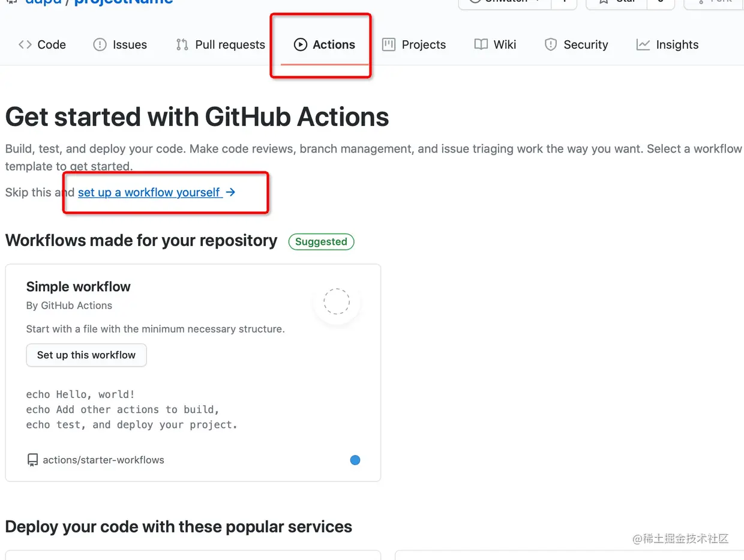Click the Insights graph icon
The width and height of the screenshot is (744, 560).
click(643, 44)
